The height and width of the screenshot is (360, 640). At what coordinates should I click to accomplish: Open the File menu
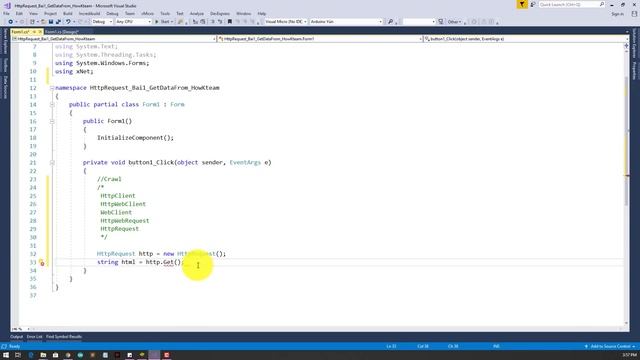[x=7, y=13]
